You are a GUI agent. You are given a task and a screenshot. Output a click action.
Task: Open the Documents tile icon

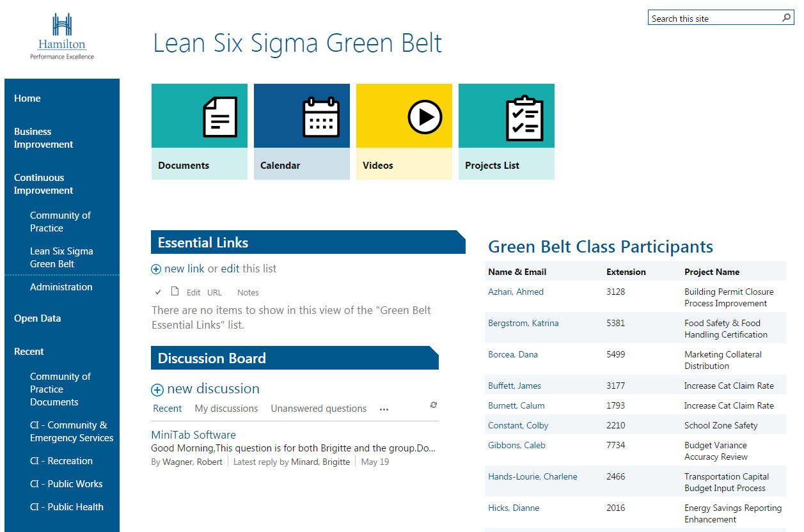point(219,117)
